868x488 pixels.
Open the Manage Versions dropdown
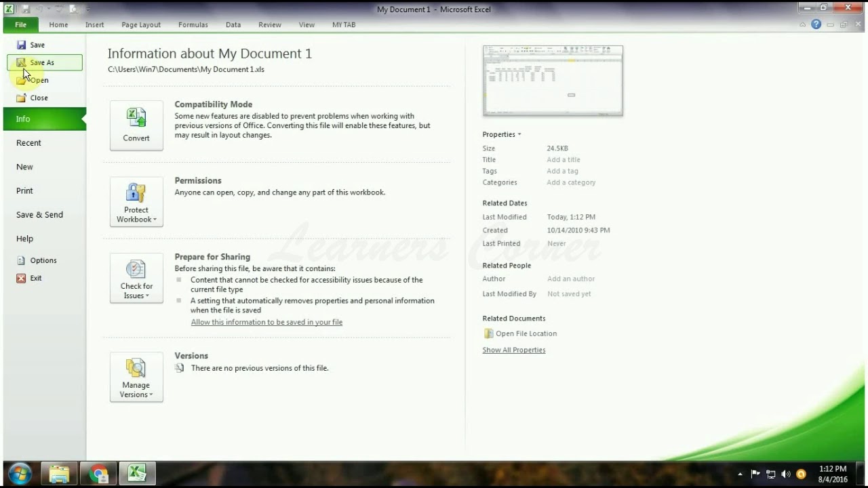click(136, 377)
